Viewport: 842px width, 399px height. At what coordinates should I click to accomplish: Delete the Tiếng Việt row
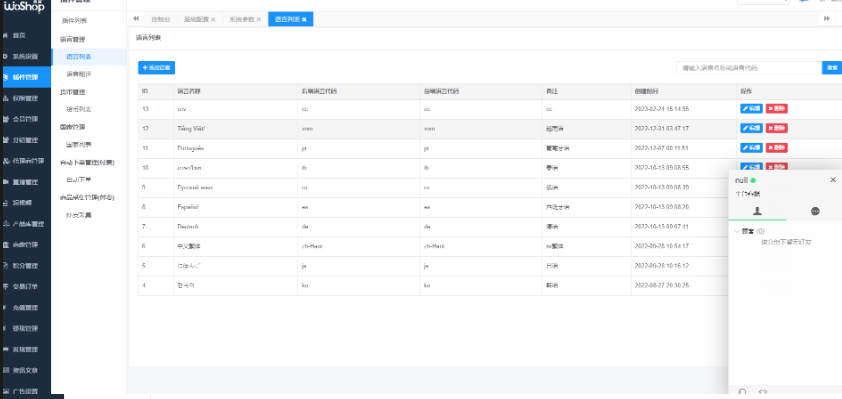(x=776, y=128)
